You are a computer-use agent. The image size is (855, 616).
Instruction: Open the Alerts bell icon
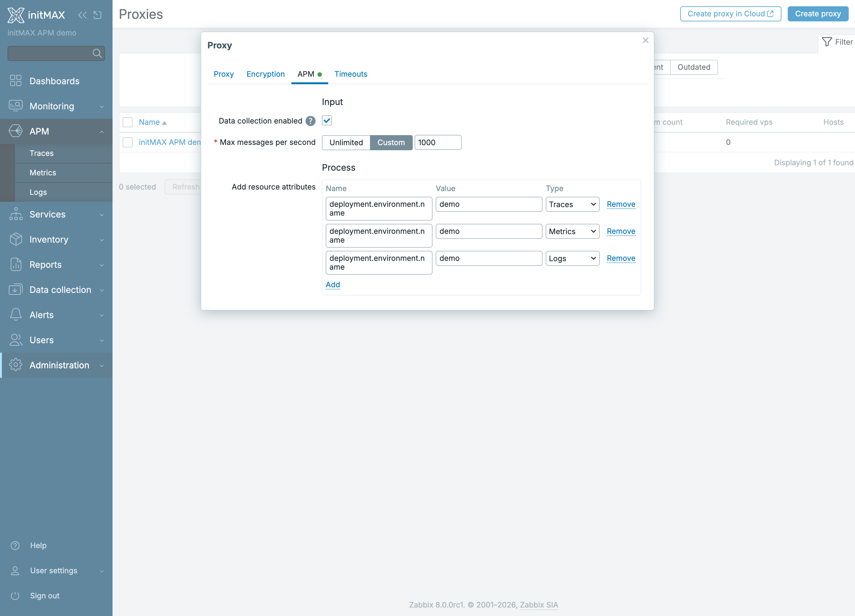[16, 315]
